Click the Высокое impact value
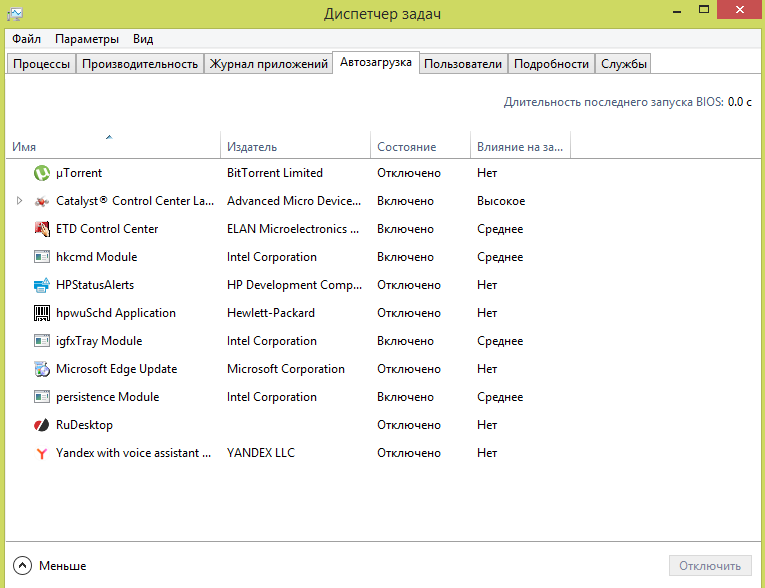 coord(501,201)
